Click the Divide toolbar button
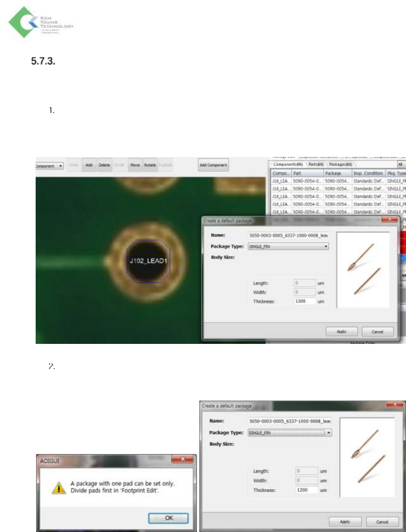The height and width of the screenshot is (532, 406). (120, 165)
